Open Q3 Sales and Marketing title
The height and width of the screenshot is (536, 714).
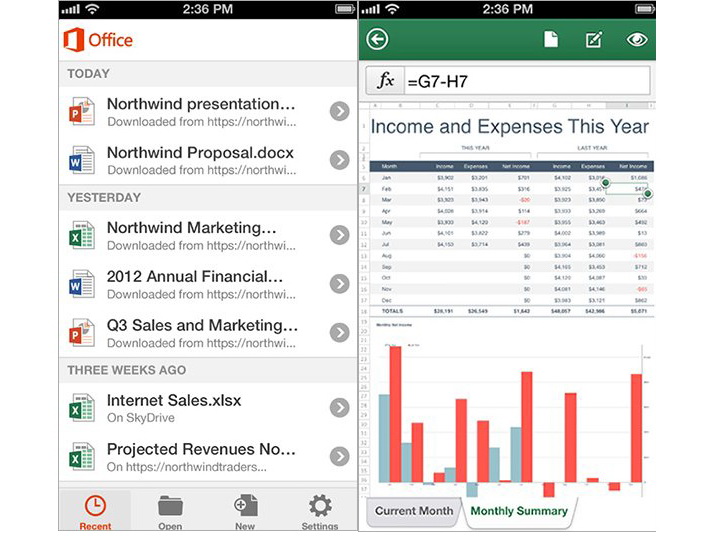point(202,325)
